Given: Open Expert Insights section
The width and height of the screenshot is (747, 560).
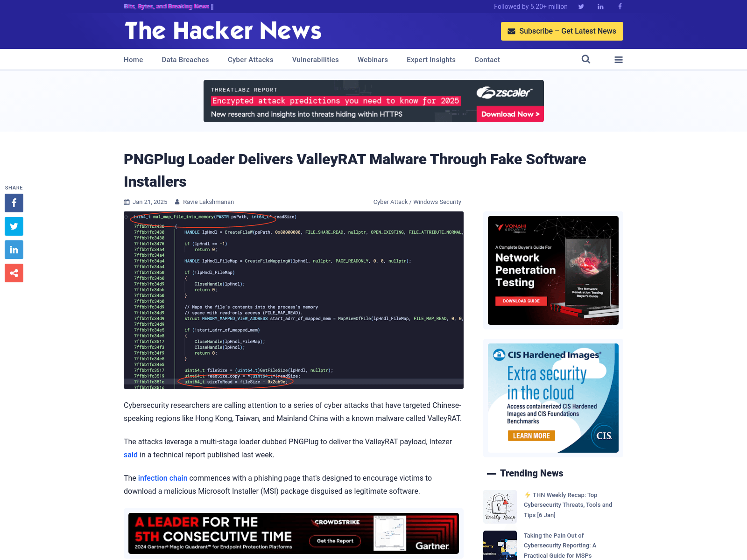Looking at the screenshot, I should pos(431,60).
